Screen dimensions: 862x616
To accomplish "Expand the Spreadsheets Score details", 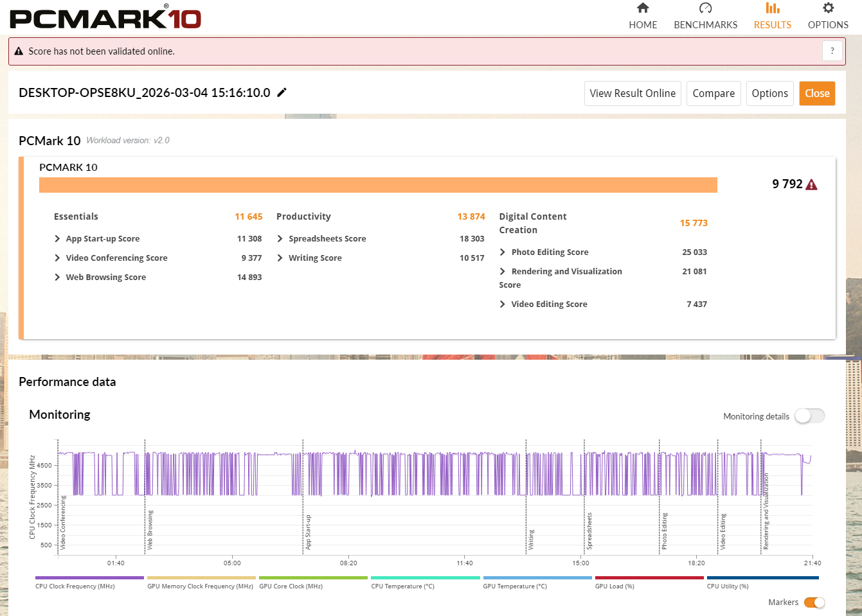I will [280, 239].
